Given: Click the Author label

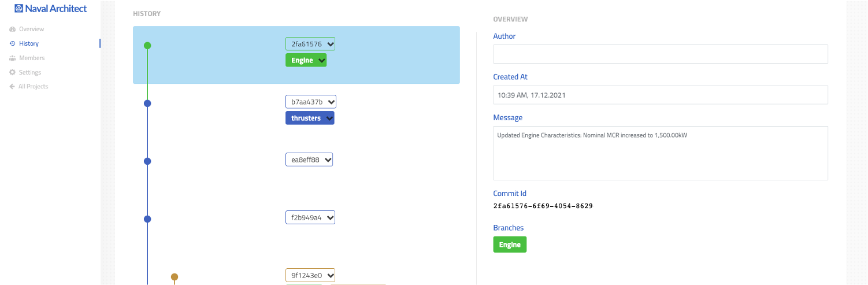Looking at the screenshot, I should click(505, 36).
